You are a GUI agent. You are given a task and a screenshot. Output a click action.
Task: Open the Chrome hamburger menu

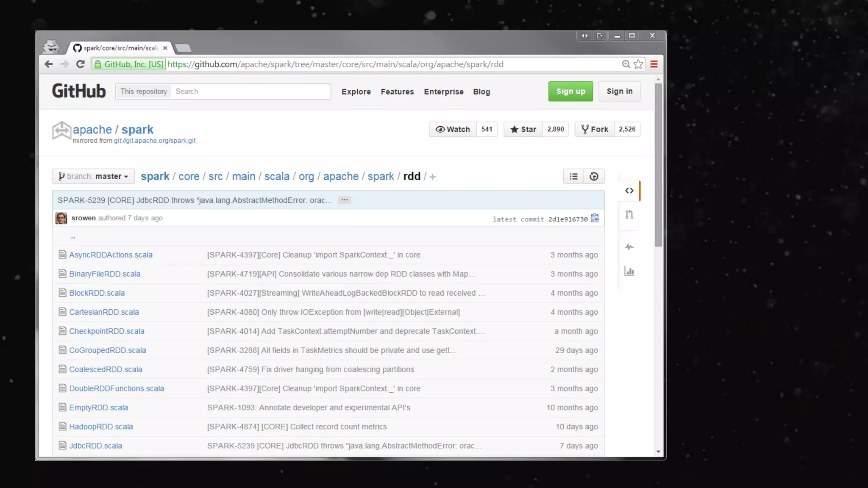(654, 64)
